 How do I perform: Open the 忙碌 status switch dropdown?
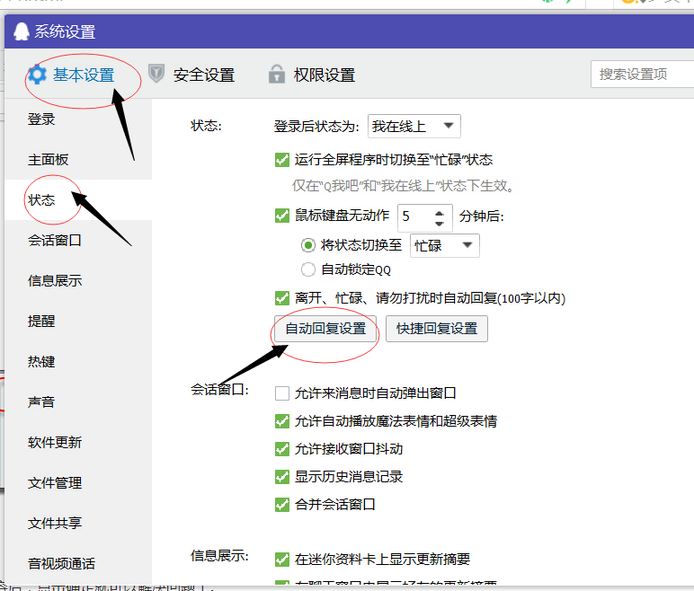click(445, 245)
